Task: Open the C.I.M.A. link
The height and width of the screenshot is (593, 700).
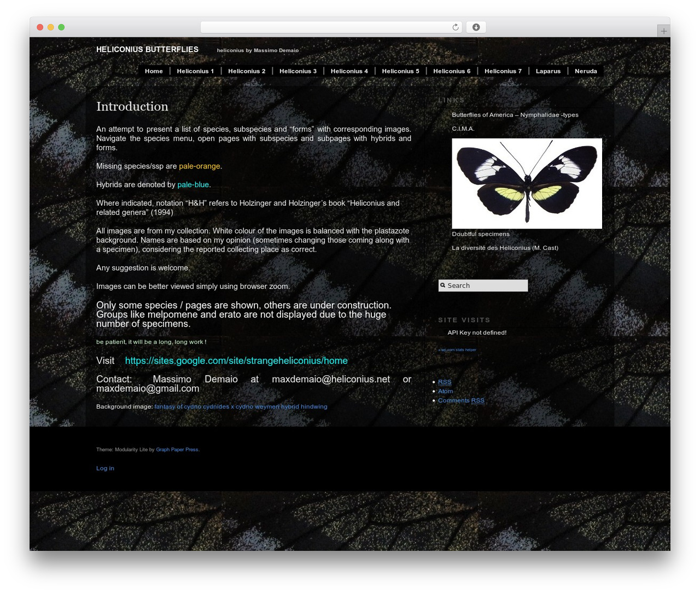Action: click(463, 129)
